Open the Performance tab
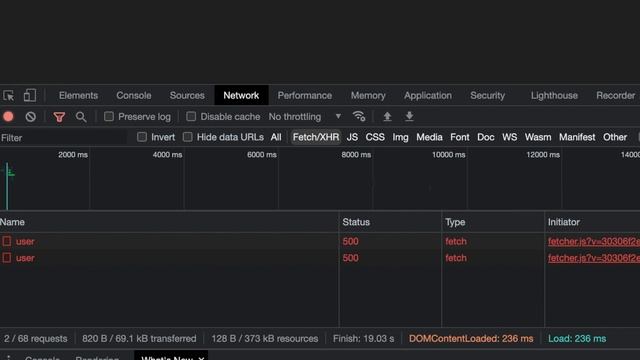 click(x=304, y=96)
